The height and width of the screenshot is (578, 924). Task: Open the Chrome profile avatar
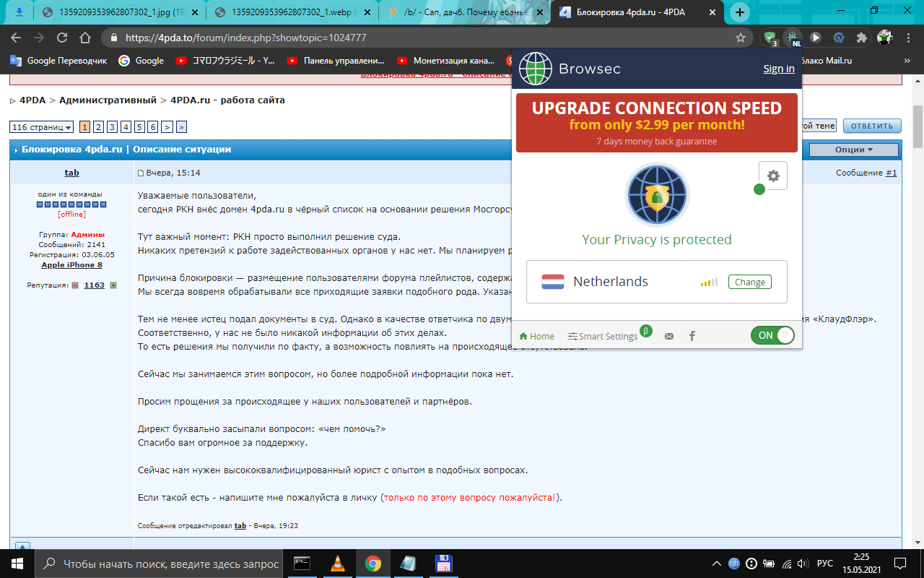(x=885, y=38)
